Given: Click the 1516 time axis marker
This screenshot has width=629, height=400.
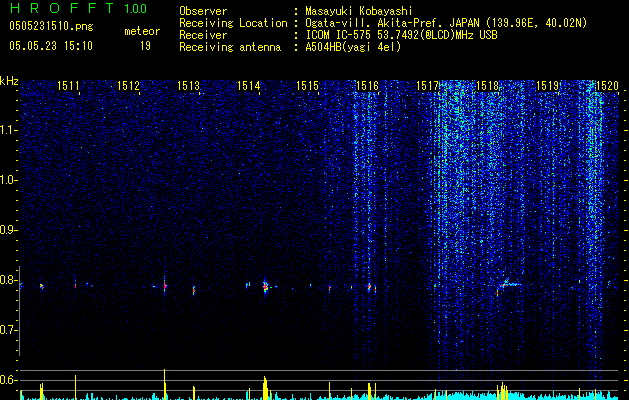Looking at the screenshot, I should [367, 86].
